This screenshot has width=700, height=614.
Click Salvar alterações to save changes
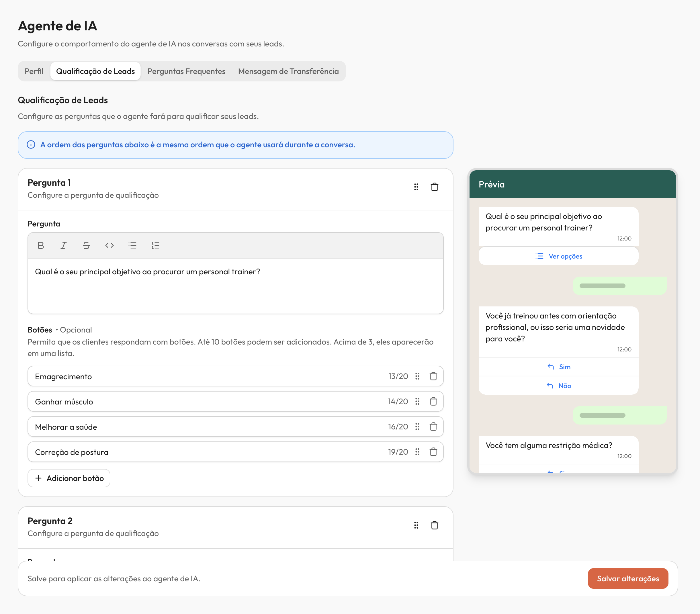628,578
